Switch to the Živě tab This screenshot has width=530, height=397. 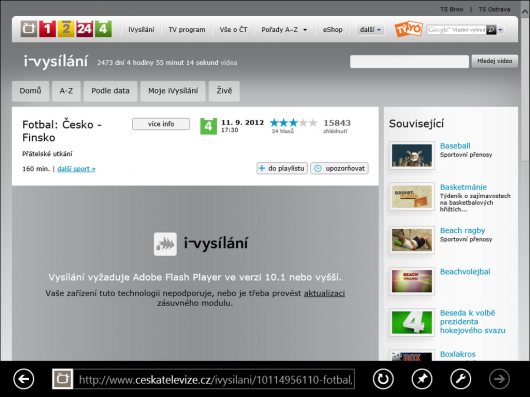pos(224,91)
